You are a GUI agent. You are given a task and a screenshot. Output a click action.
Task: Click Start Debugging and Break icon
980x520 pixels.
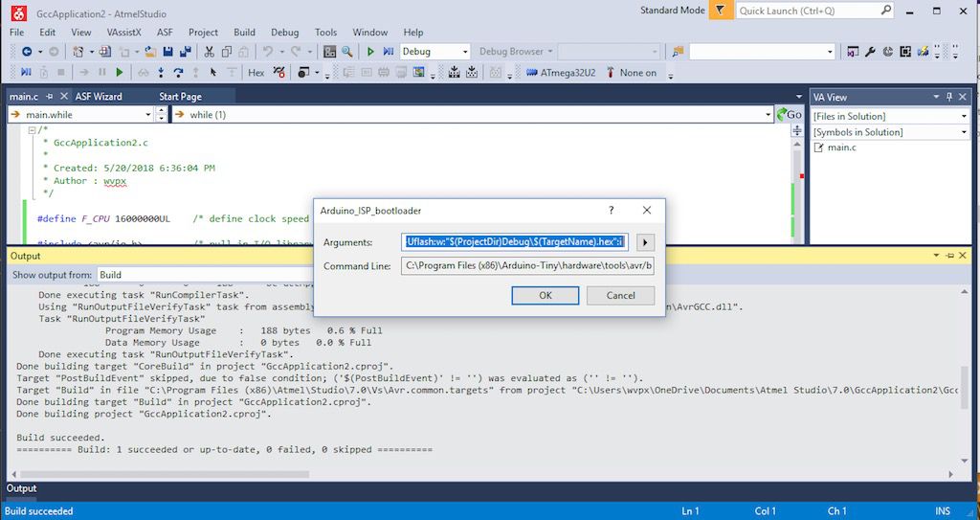click(x=389, y=52)
